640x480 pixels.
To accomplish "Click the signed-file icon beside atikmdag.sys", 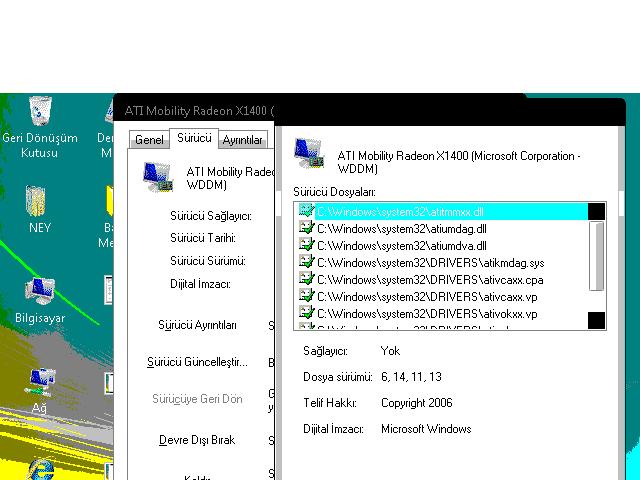I will 307,262.
